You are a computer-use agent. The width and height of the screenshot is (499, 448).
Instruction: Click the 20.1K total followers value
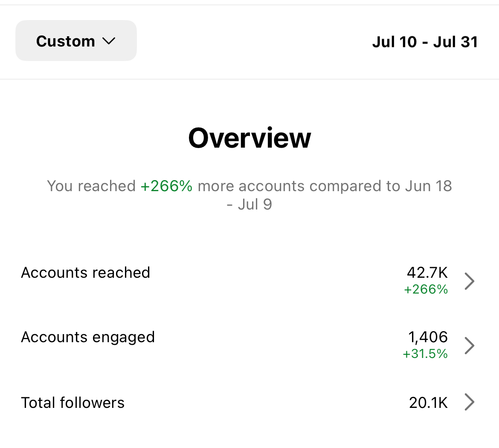pyautogui.click(x=428, y=402)
